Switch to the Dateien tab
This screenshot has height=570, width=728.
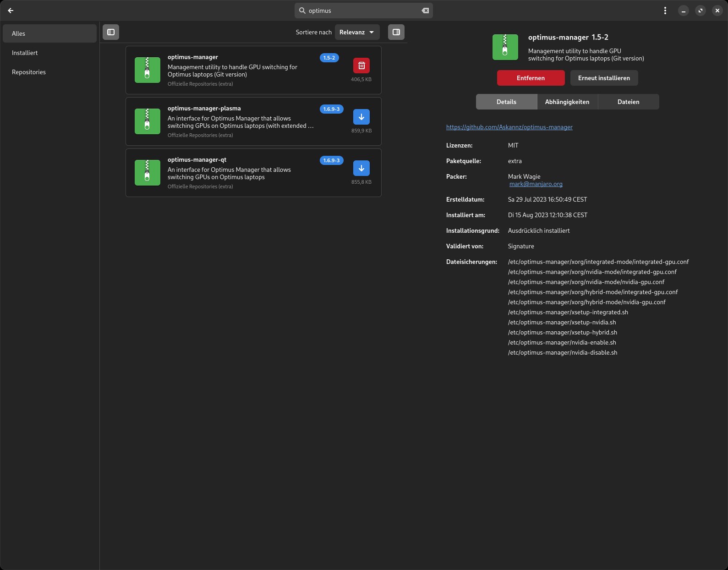pos(629,102)
